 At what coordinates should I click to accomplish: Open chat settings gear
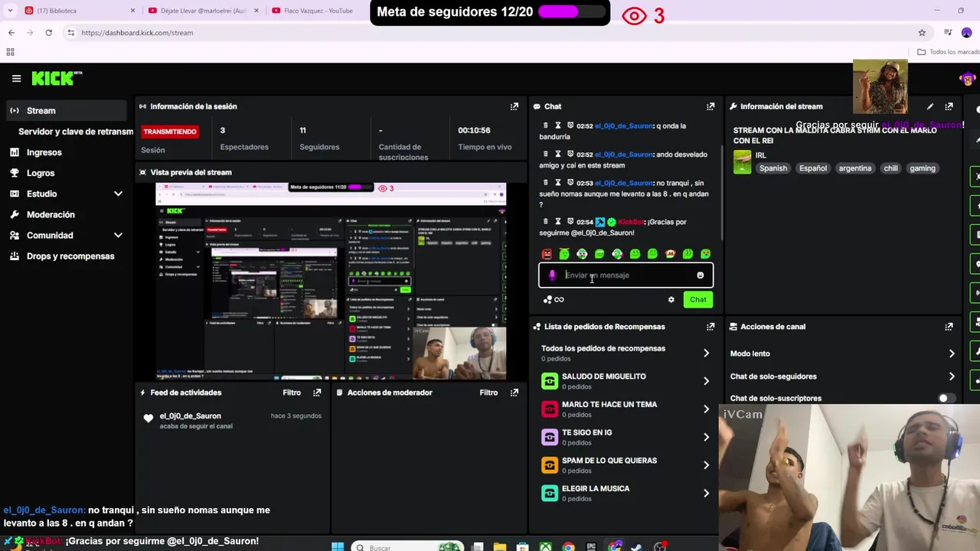671,300
